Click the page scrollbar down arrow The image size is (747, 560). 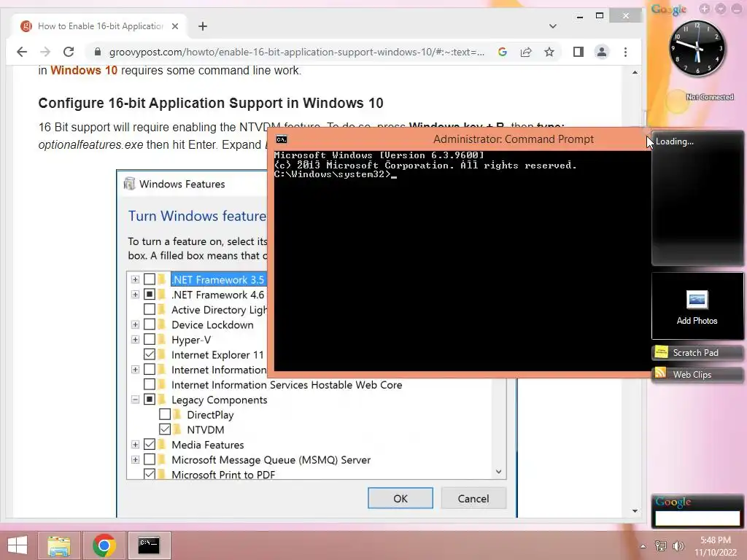[635, 511]
